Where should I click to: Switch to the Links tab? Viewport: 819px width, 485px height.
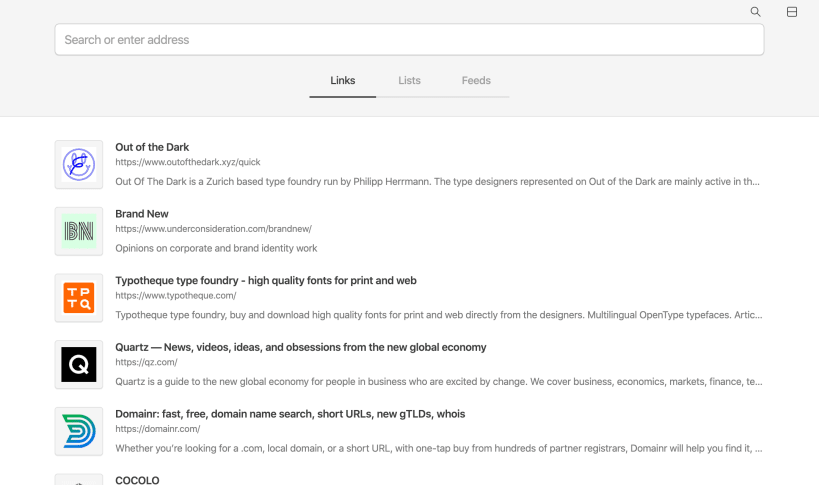coord(343,80)
